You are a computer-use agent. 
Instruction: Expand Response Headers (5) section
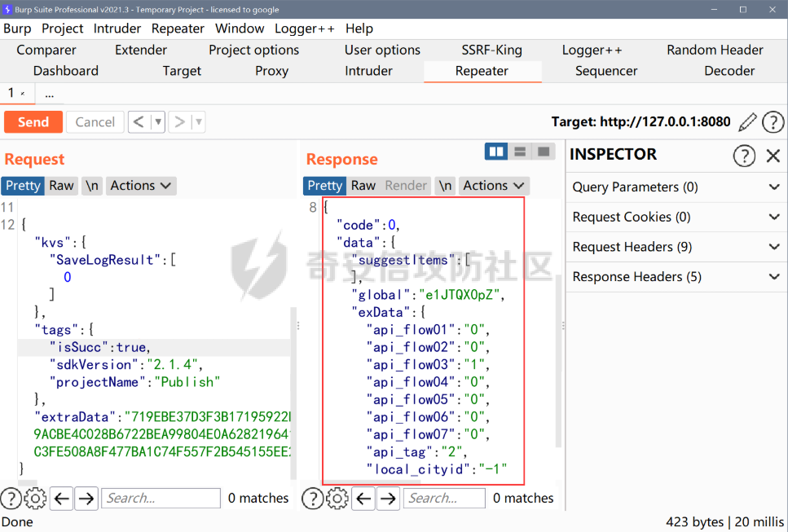pos(676,277)
